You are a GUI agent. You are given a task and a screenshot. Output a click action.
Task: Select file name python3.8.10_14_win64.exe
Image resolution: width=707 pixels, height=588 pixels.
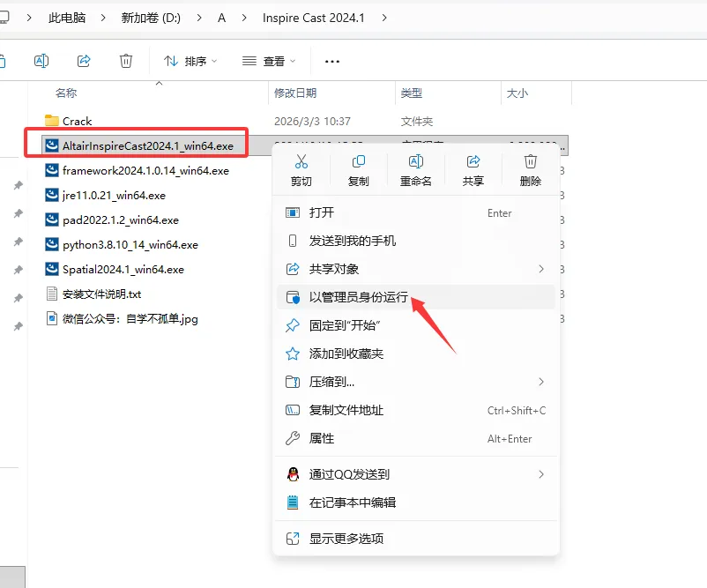(130, 245)
